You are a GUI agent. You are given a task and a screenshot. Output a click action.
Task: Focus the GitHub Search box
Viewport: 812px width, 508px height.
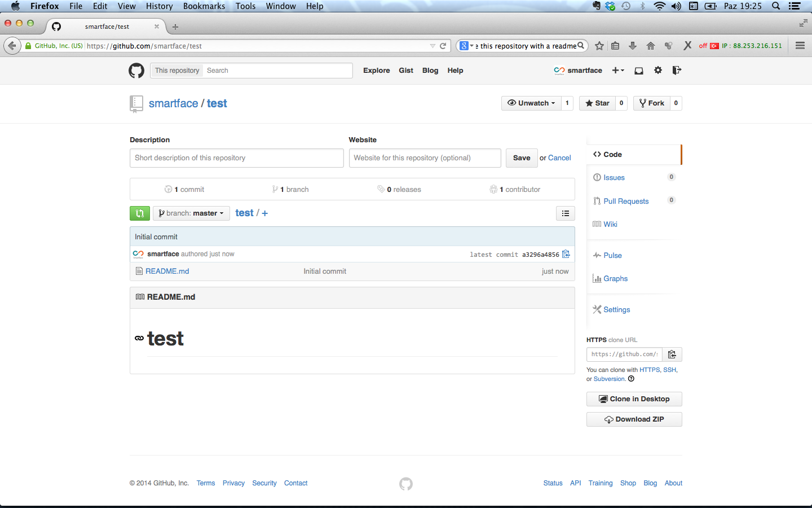[277, 71]
